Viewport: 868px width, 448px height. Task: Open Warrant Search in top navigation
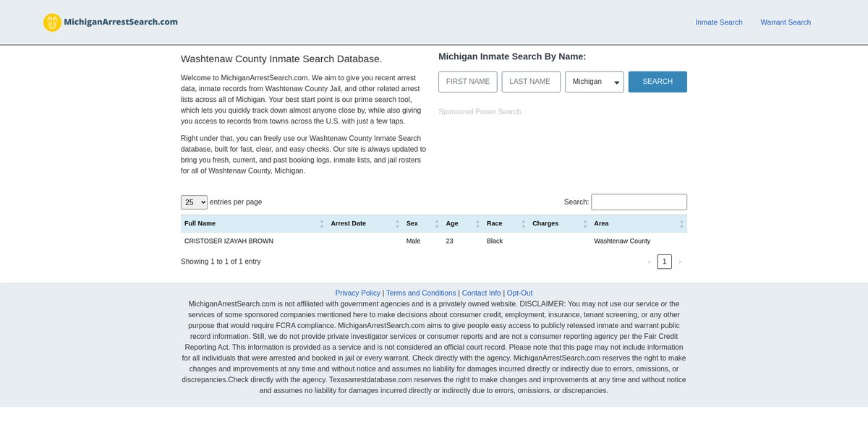point(785,22)
